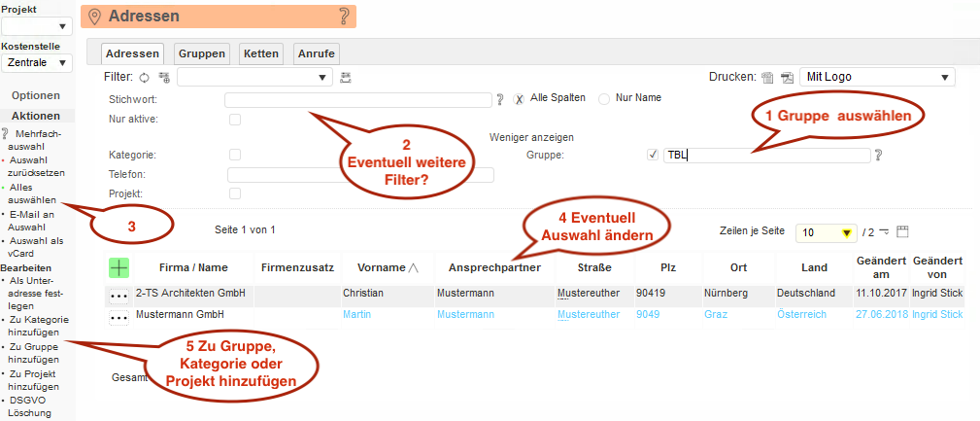The height and width of the screenshot is (421, 980).
Task: Expand the Kostenstelle Zentrale dropdown
Action: [36, 63]
